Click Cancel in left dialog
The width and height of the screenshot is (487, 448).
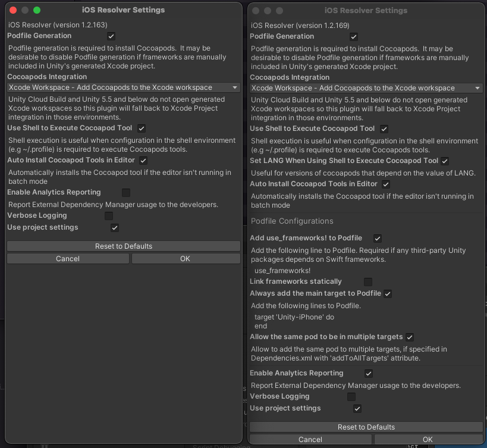[x=67, y=258]
